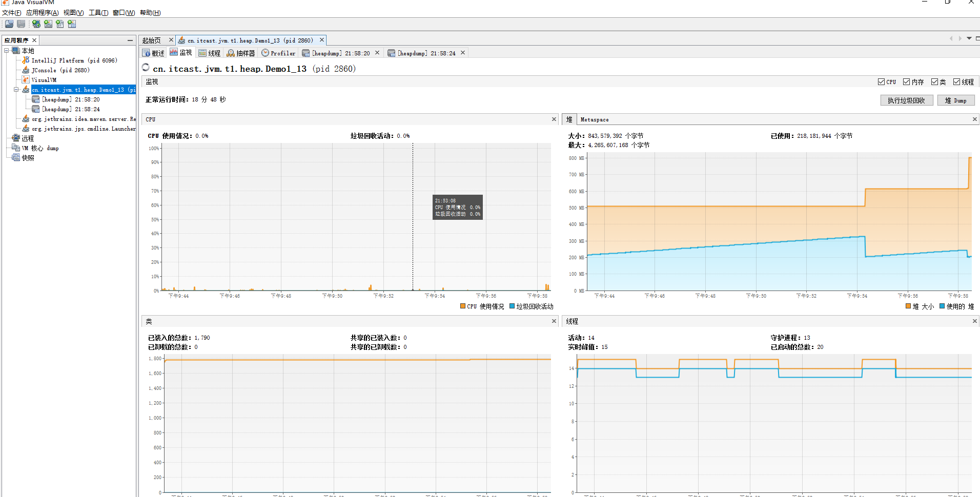Image resolution: width=980 pixels, height=497 pixels.
Task: Close the 堆 / Metaspace chart panel
Action: pyautogui.click(x=975, y=119)
